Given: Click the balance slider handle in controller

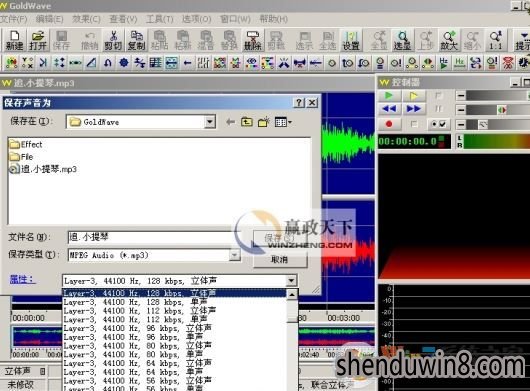Looking at the screenshot, I should [502, 110].
